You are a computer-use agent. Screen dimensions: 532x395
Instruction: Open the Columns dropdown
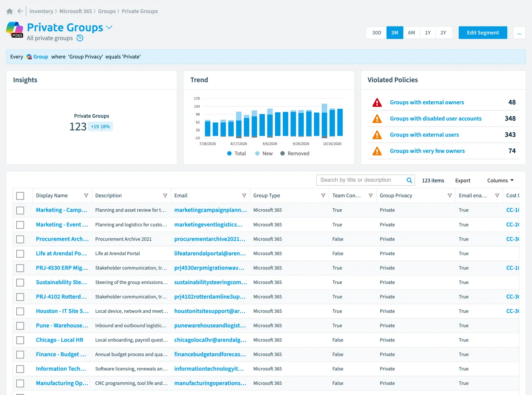[500, 180]
